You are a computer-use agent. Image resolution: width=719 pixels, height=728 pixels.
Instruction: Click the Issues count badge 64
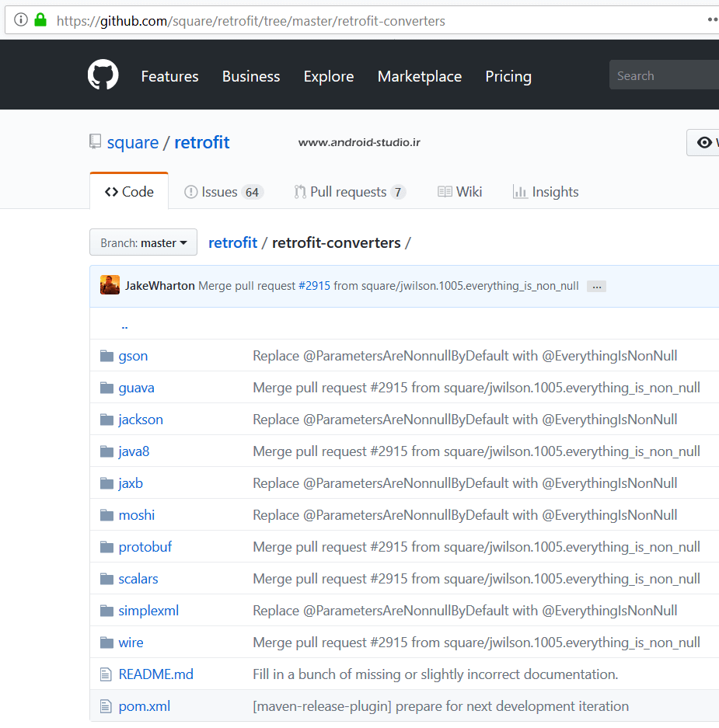click(252, 192)
